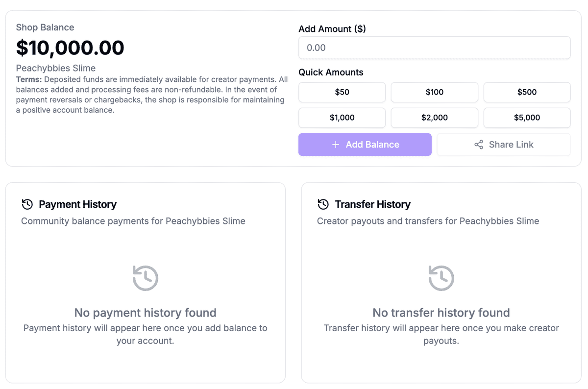Viewport: 588px width, 389px height.
Task: Click the Shop Balance amount of $10,000.00
Action: tap(69, 48)
